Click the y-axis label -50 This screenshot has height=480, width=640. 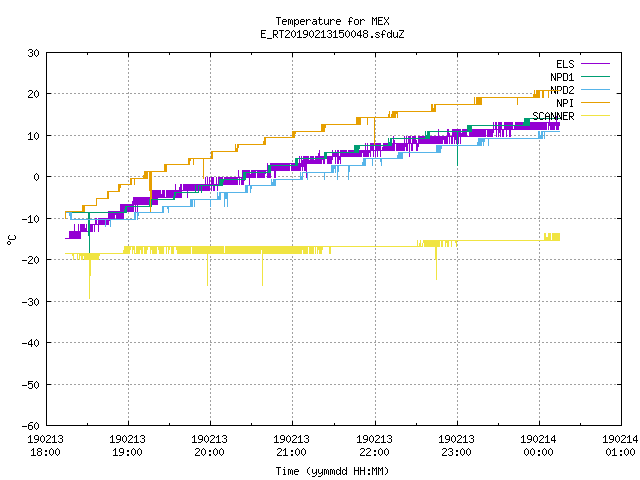[x=31, y=385]
